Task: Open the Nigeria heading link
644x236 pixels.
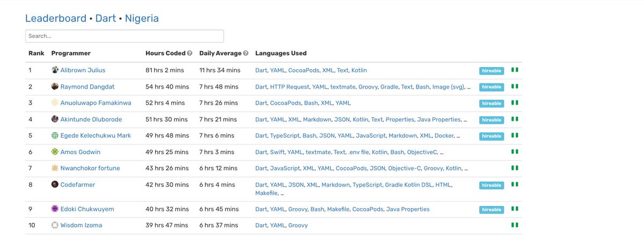Action: click(142, 18)
